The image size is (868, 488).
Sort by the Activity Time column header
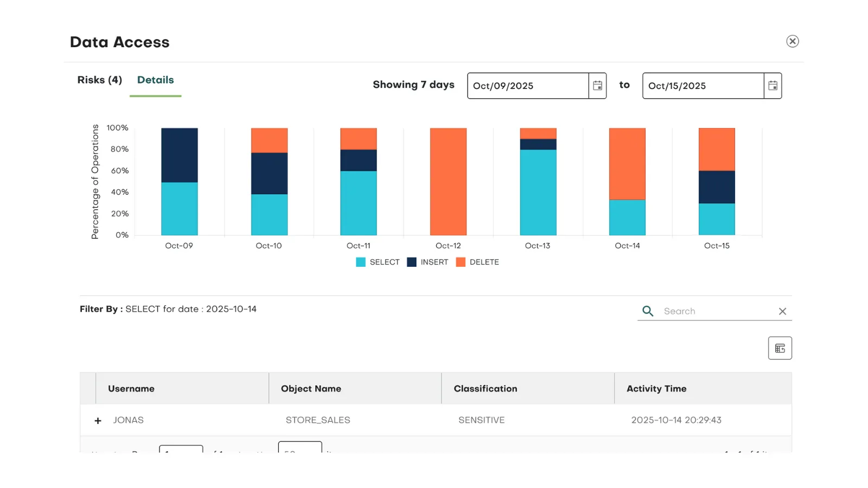coord(656,388)
